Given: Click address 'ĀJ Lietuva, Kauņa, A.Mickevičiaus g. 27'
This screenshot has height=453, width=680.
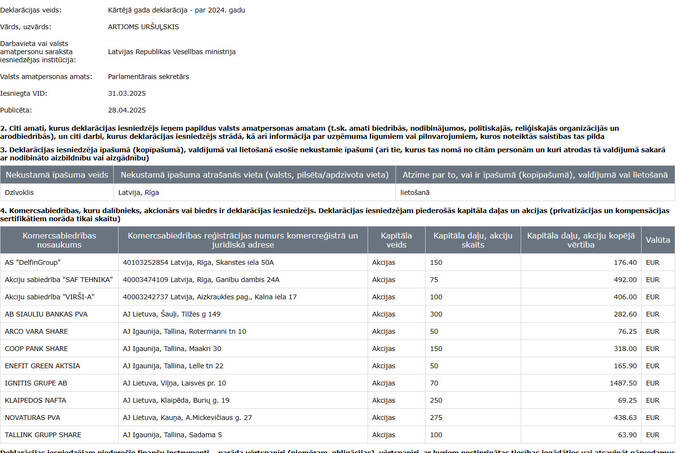Looking at the screenshot, I should (x=187, y=417).
